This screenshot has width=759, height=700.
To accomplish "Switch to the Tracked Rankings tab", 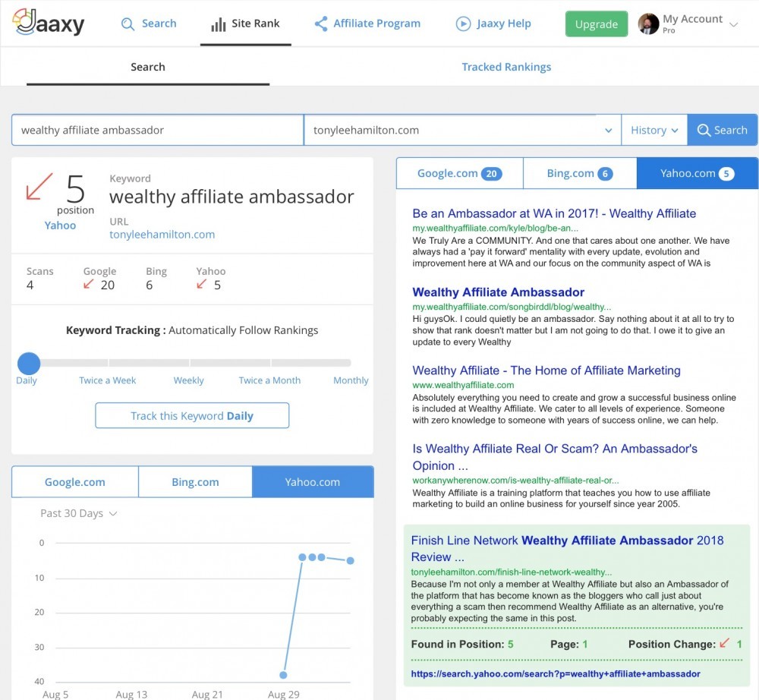I will (x=506, y=67).
